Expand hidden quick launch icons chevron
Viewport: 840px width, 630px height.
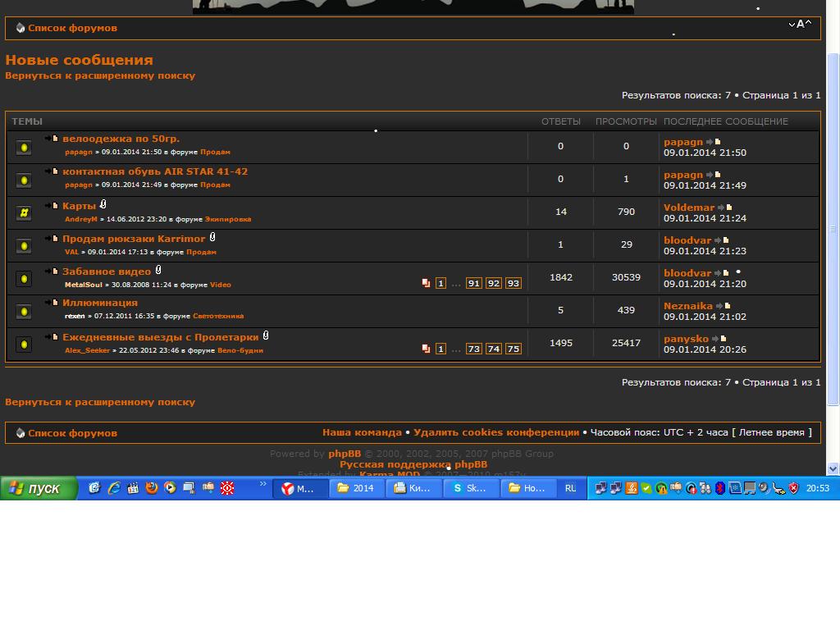262,485
